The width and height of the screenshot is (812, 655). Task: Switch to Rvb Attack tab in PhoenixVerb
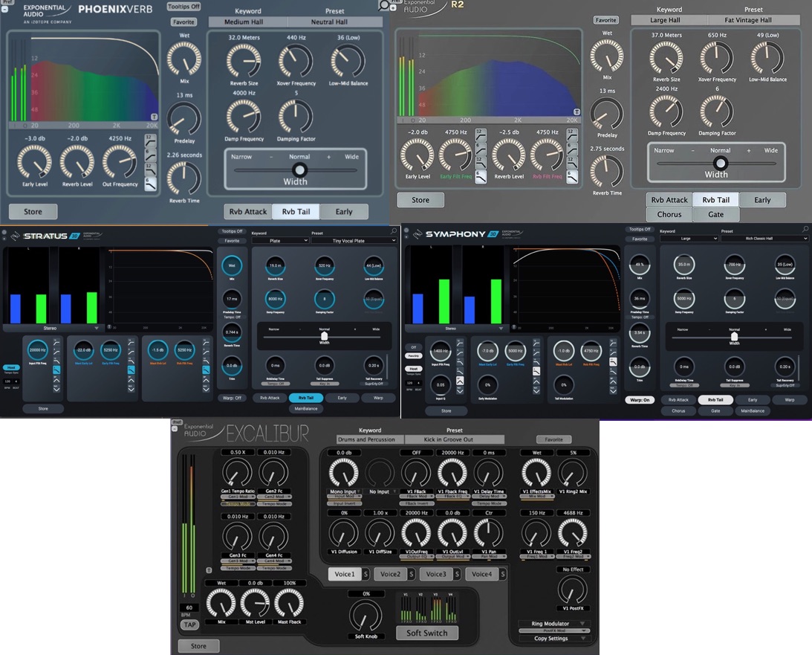[248, 211]
